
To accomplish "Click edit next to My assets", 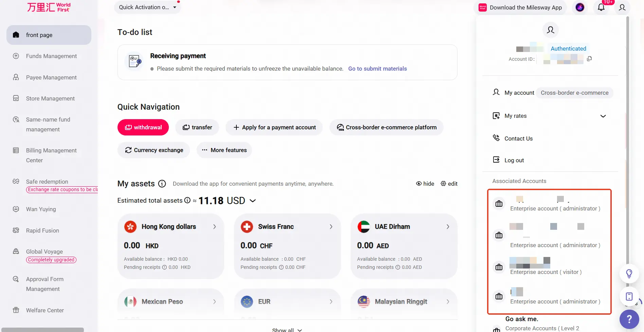I will (x=449, y=184).
